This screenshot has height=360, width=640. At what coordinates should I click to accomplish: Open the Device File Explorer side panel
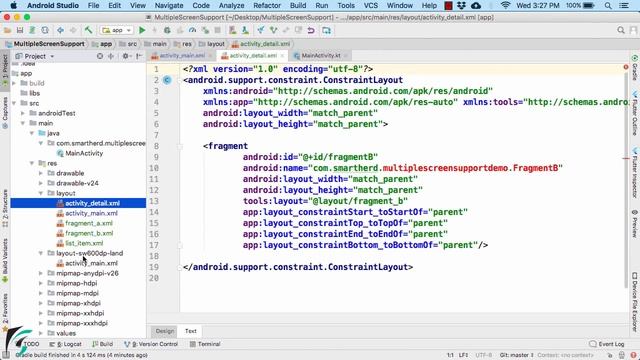click(635, 302)
